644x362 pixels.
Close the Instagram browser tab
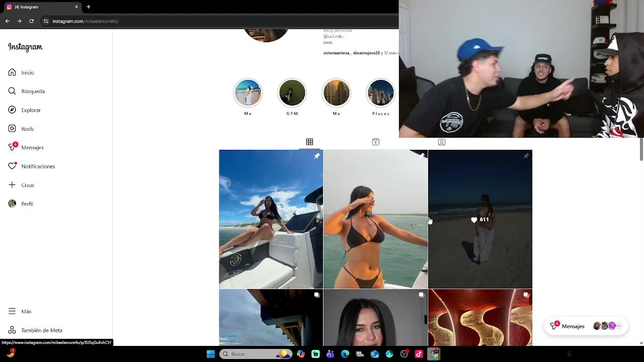point(76,7)
